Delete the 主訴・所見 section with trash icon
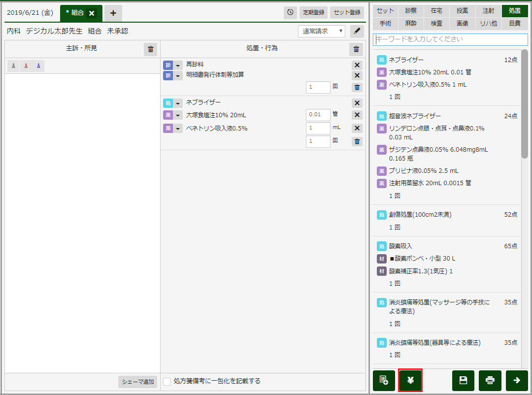 click(150, 49)
